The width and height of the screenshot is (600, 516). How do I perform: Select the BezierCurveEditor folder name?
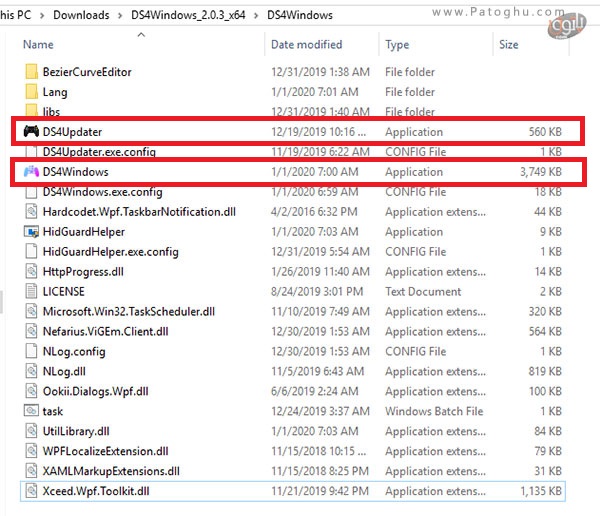coord(87,72)
